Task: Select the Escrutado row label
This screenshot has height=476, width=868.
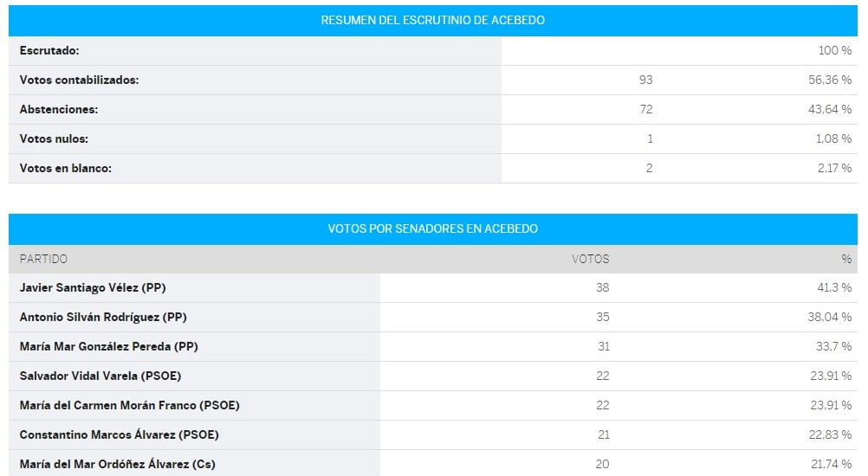Action: click(49, 51)
